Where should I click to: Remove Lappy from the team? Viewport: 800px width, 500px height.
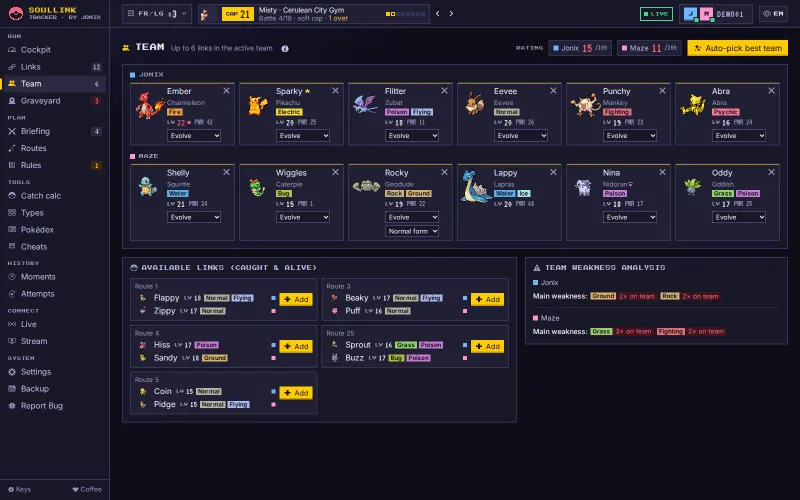click(x=553, y=172)
